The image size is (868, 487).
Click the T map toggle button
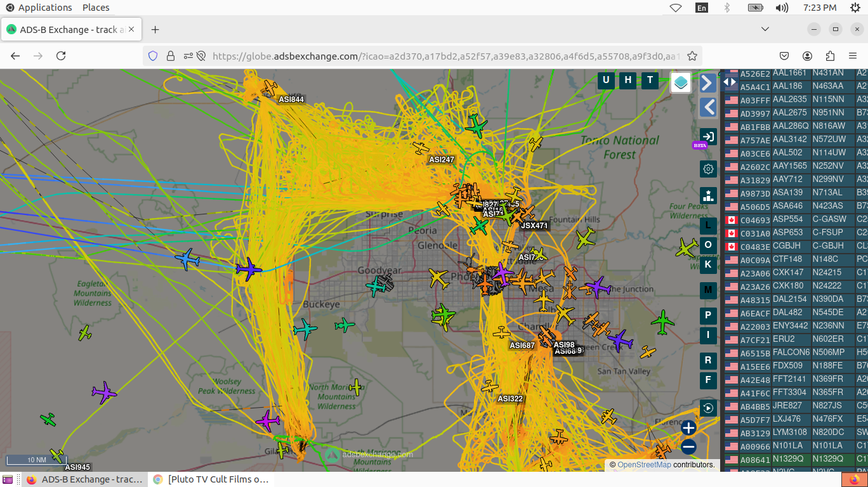pyautogui.click(x=650, y=80)
